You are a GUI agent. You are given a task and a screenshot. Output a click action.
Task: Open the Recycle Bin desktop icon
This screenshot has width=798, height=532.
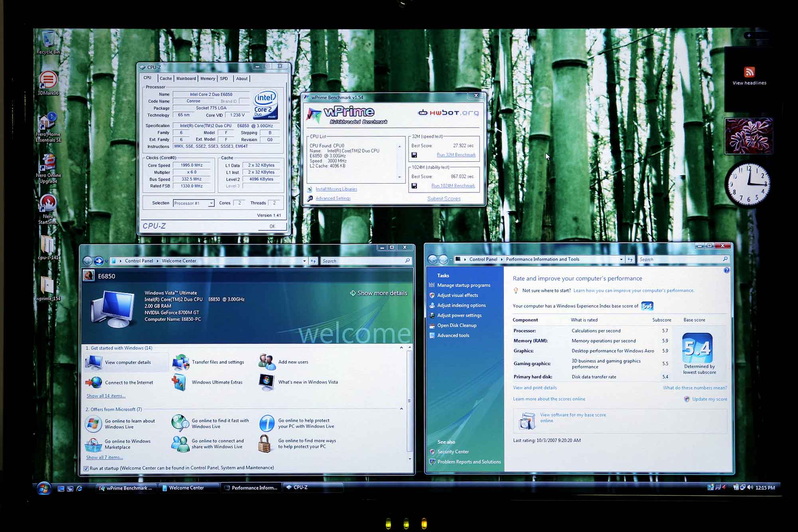48,39
